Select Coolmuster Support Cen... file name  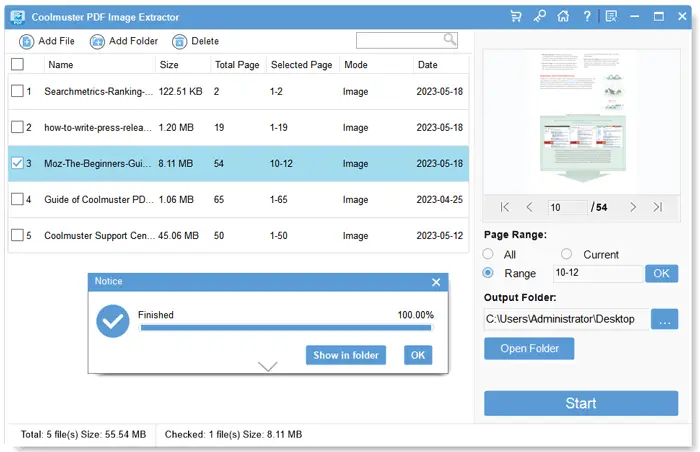100,235
